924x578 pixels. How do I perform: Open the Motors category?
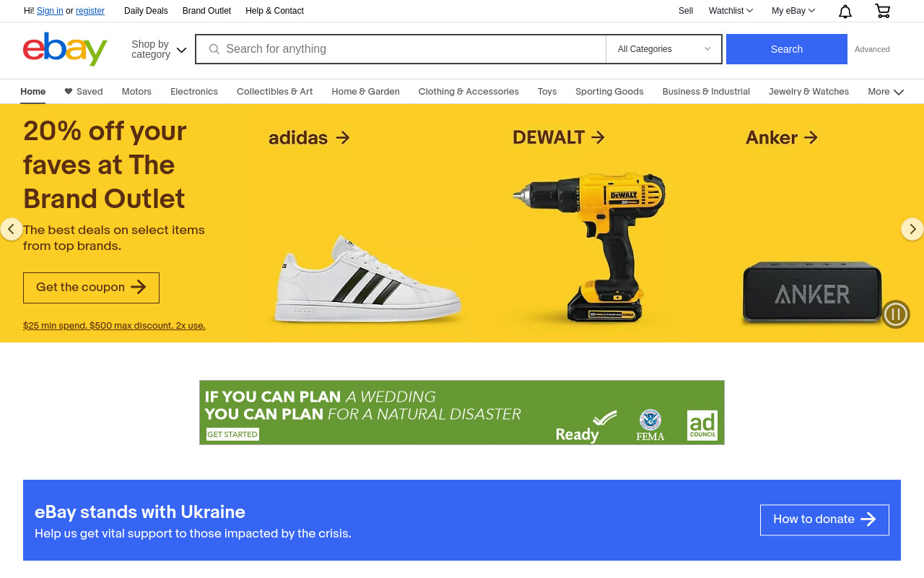(136, 92)
